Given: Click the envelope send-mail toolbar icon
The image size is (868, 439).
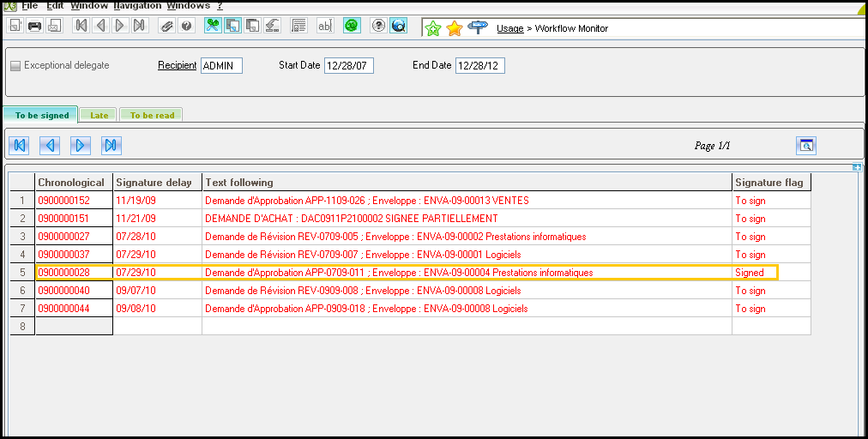Looking at the screenshot, I should point(54,26).
